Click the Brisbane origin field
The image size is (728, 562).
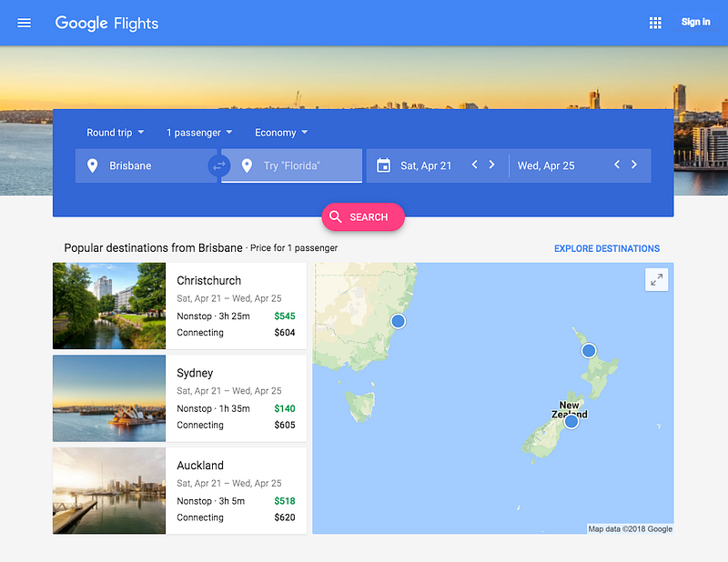[146, 166]
